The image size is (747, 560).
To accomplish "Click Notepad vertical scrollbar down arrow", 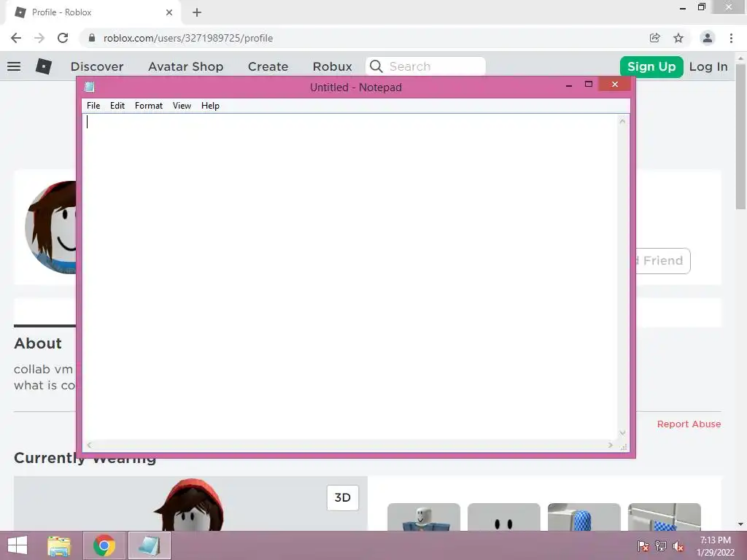I will tap(622, 433).
